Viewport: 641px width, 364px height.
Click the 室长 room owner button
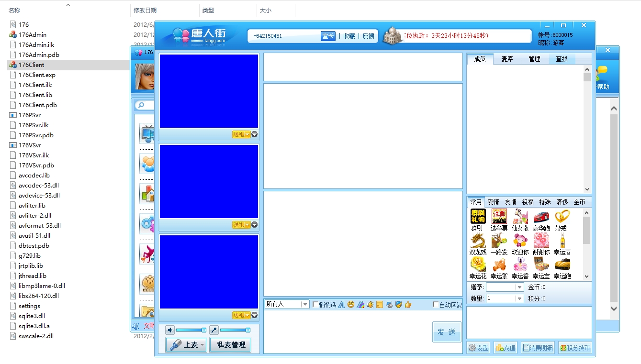tap(328, 36)
